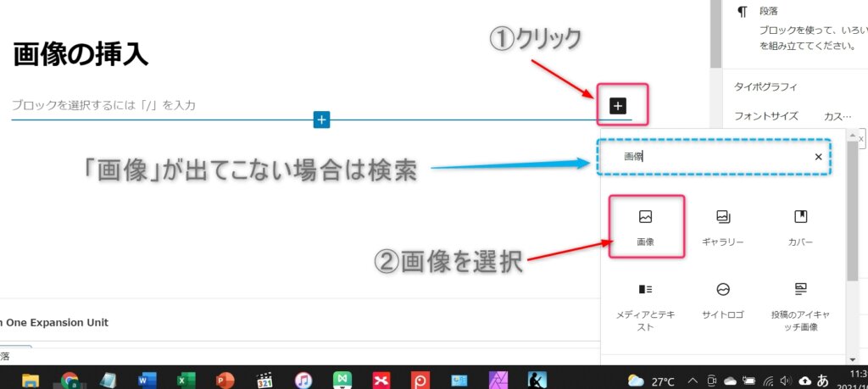Open the red XMind taskbar icon

(x=381, y=381)
